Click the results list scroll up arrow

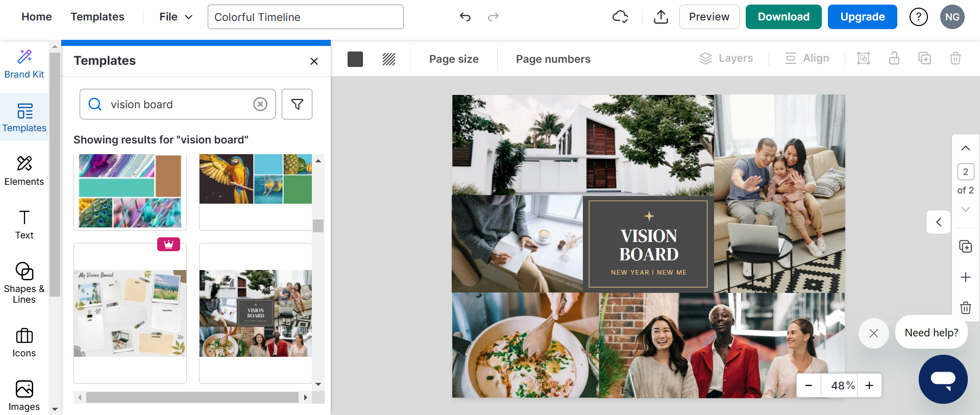coord(318,161)
